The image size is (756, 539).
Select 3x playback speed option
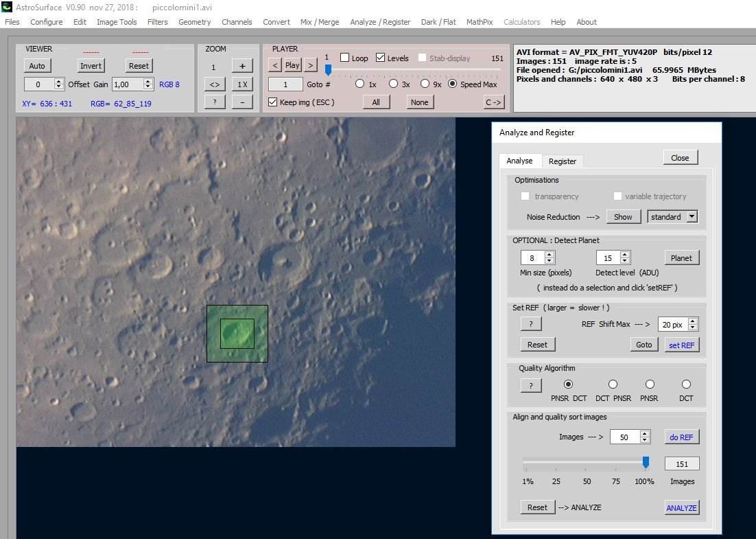(x=393, y=84)
